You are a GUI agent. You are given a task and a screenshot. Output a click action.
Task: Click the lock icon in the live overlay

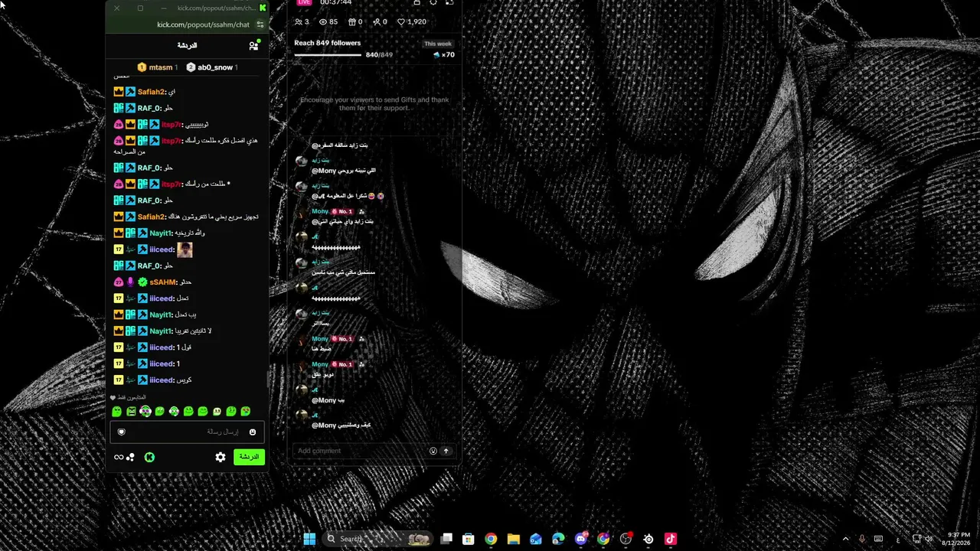pos(416,2)
